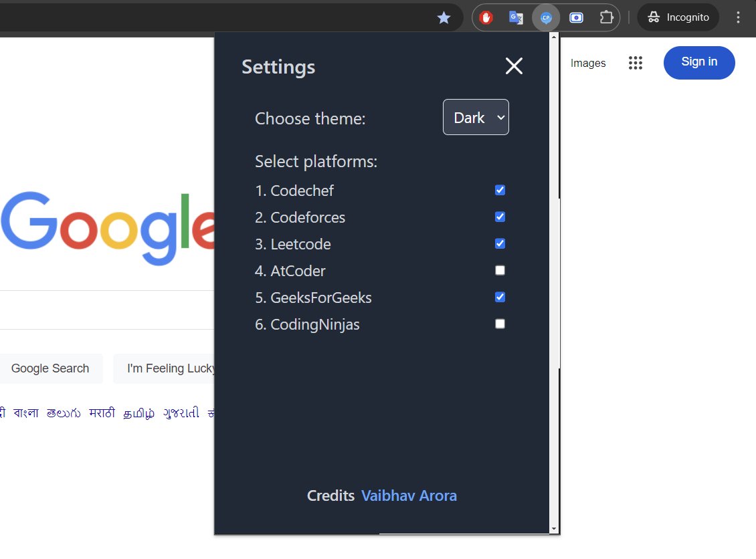This screenshot has height=559, width=756.
Task: Click the Google logo
Action: [x=108, y=227]
